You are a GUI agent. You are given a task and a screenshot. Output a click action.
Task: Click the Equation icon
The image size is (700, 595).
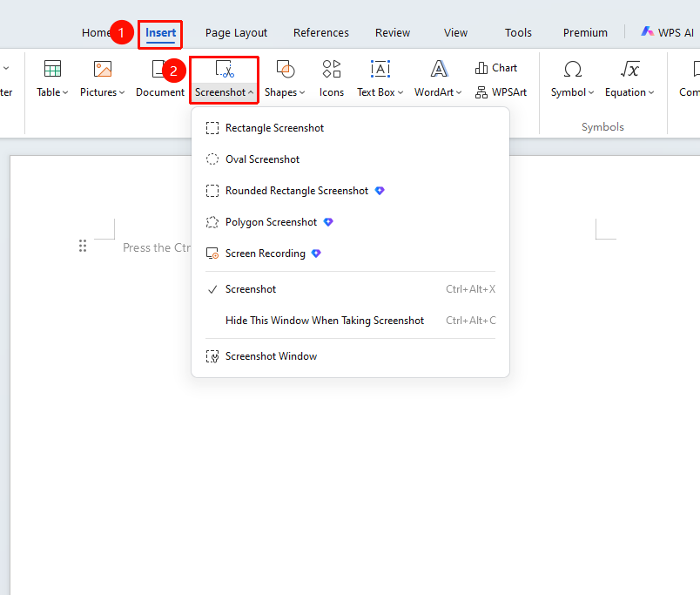point(629,69)
